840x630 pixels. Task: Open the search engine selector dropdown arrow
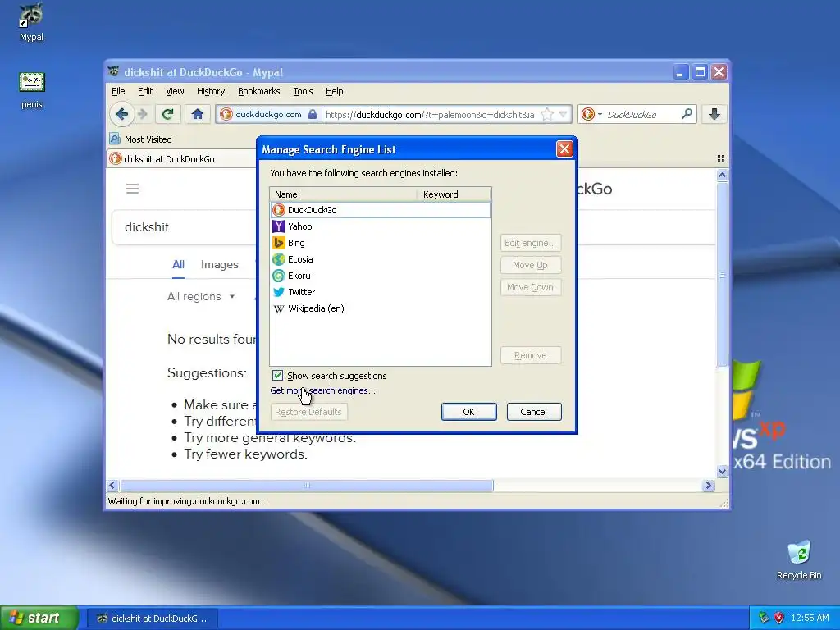tap(600, 114)
